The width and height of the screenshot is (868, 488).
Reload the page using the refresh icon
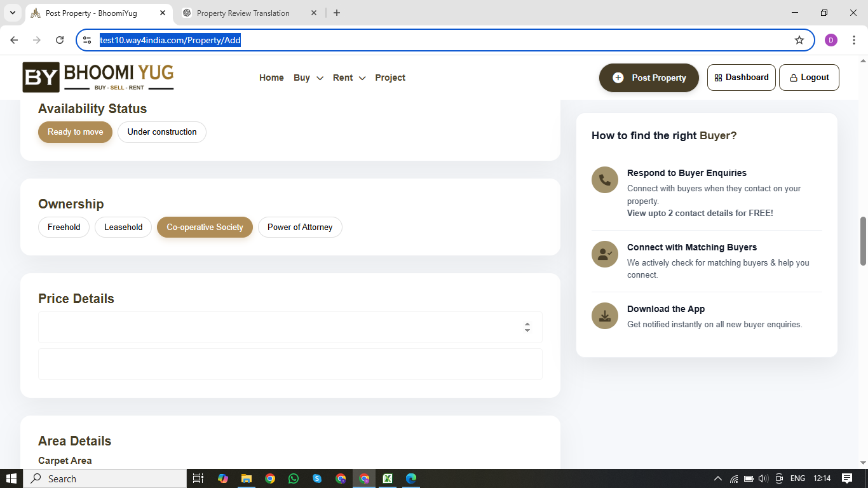(x=60, y=40)
